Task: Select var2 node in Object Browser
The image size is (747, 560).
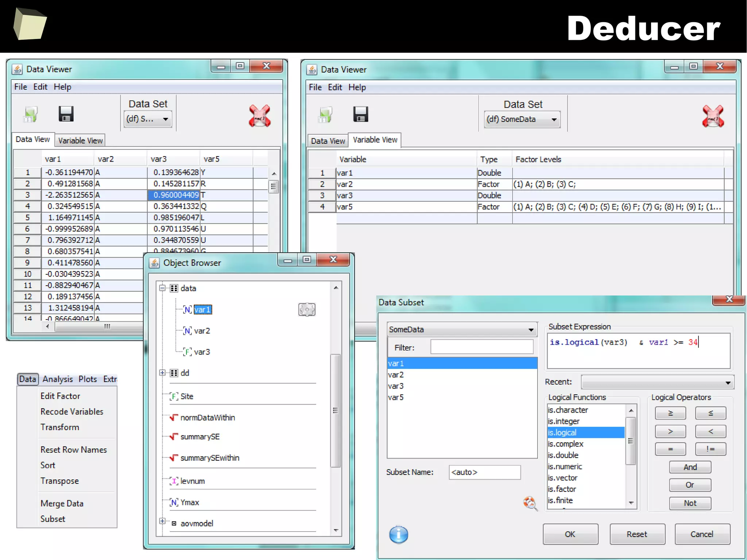Action: click(202, 331)
